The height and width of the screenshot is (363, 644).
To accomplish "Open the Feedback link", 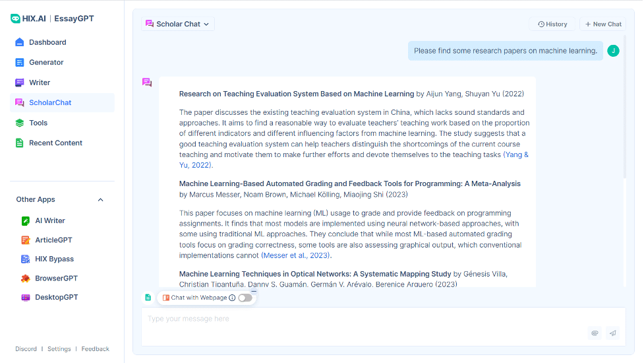I will click(96, 349).
